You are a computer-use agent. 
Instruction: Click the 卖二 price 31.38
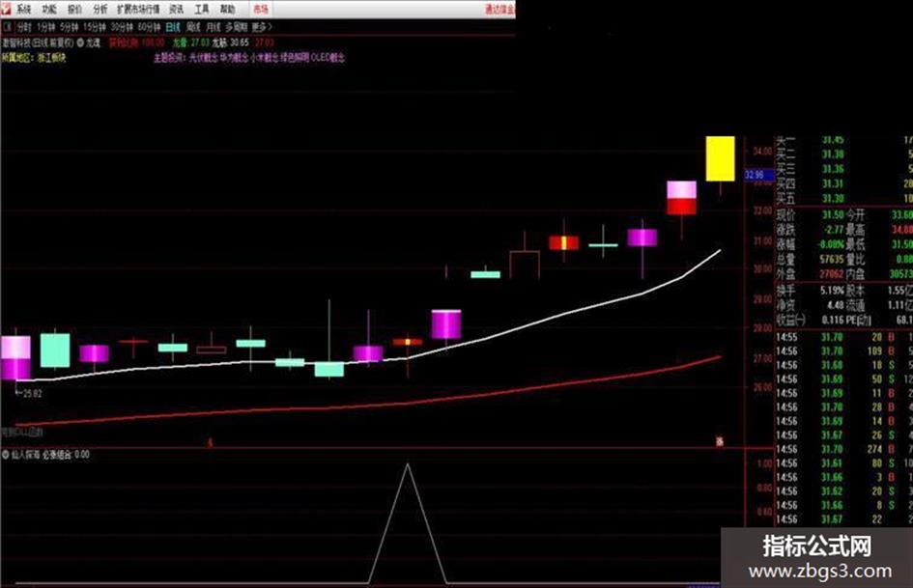pyautogui.click(x=833, y=154)
